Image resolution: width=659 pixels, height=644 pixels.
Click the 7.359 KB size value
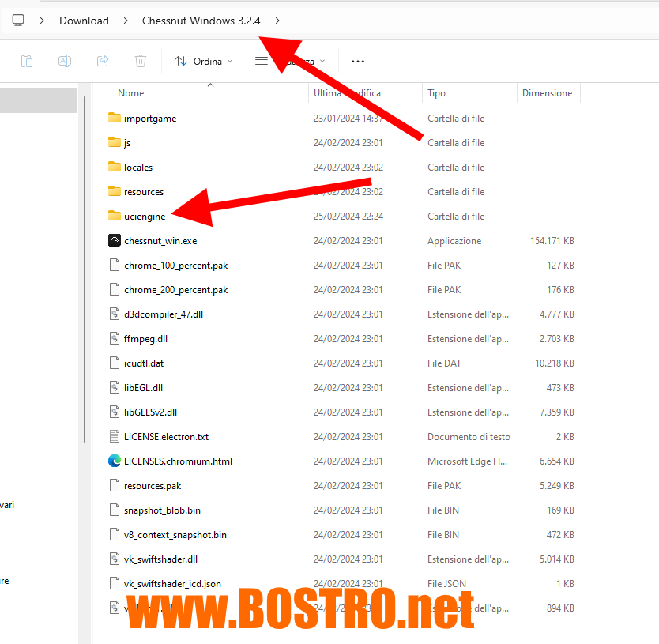557,412
